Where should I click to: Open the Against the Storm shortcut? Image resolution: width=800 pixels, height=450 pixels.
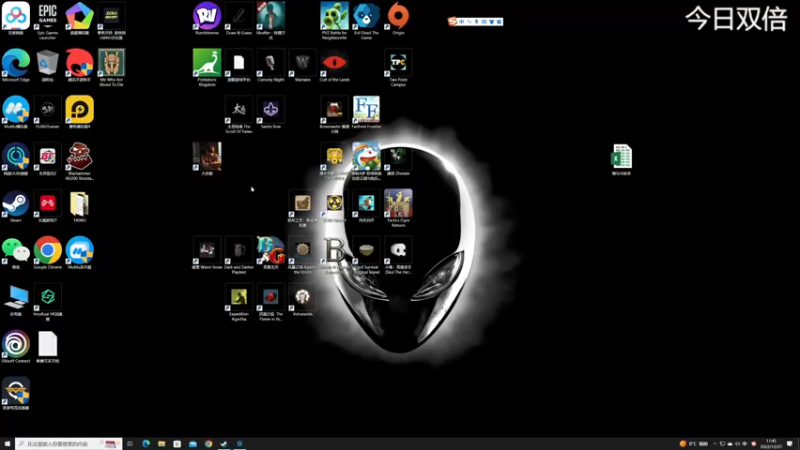pyautogui.click(x=303, y=255)
